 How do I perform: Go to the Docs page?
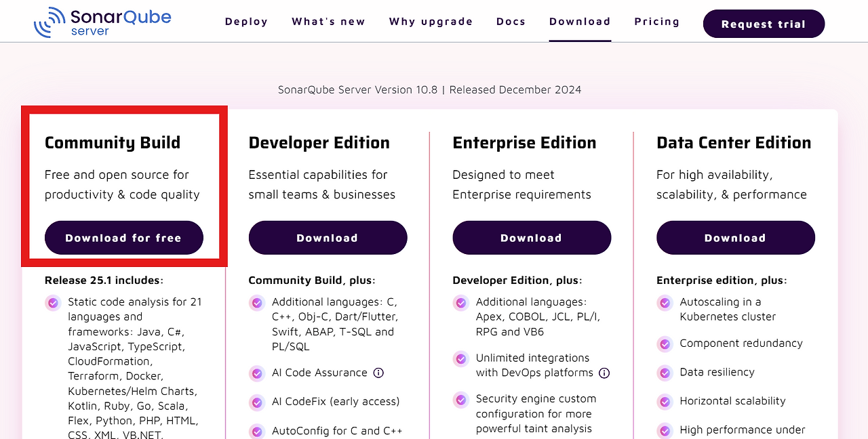(x=511, y=22)
